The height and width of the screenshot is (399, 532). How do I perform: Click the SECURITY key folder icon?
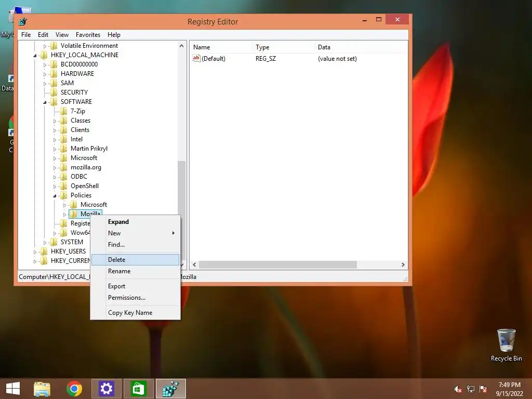point(54,92)
